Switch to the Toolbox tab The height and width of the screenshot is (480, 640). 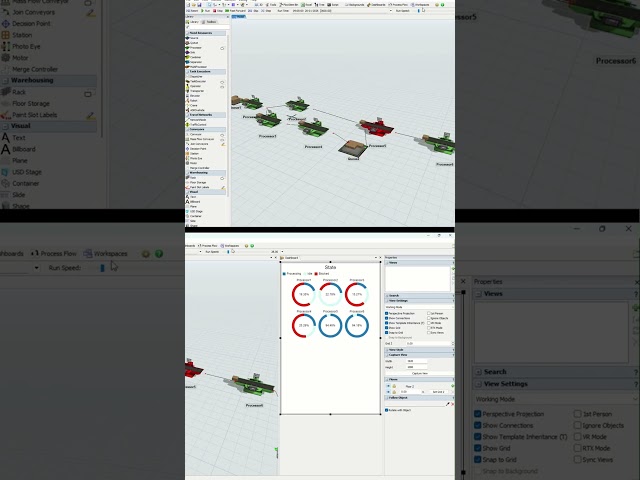[x=209, y=22]
